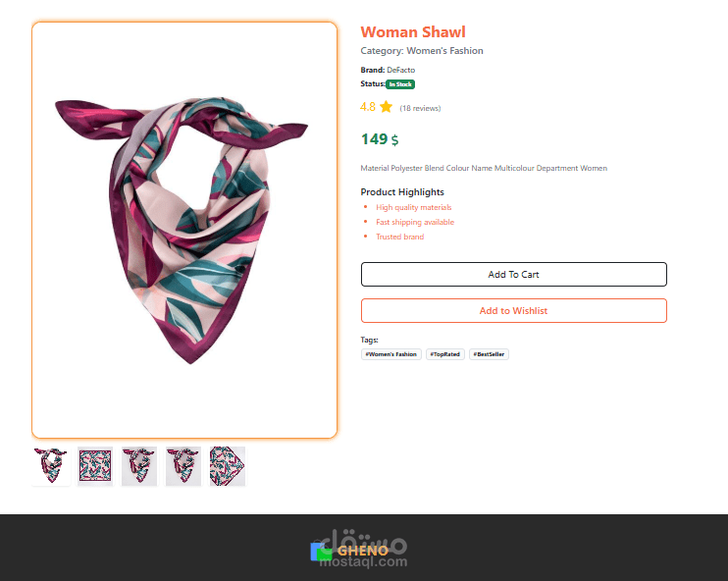The width and height of the screenshot is (728, 581).
Task: Click the GHENO logo icon in footer
Action: 321,552
